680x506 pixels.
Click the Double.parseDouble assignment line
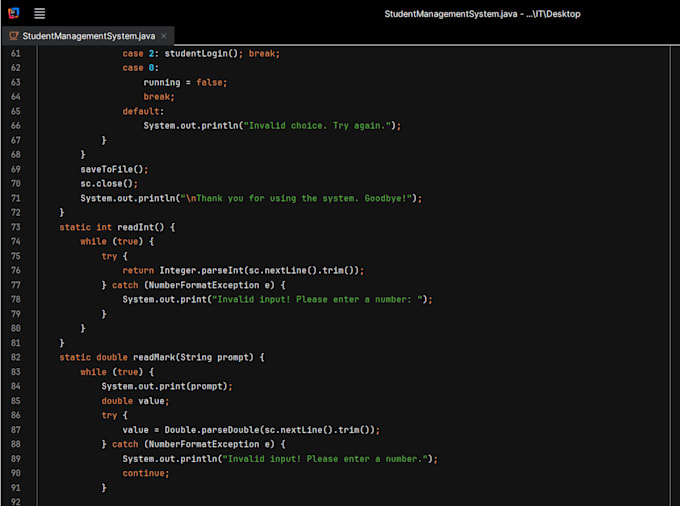point(251,430)
